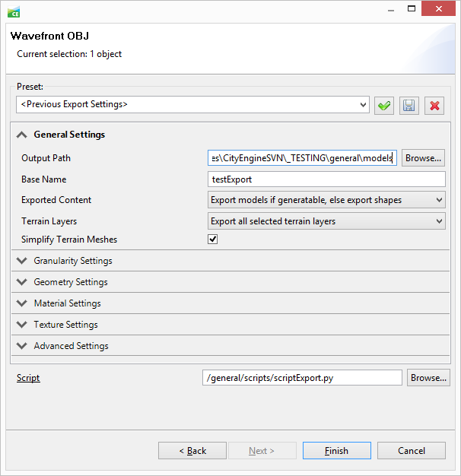This screenshot has height=476, width=461.
Task: Click Browse button beside Script field
Action: (429, 378)
